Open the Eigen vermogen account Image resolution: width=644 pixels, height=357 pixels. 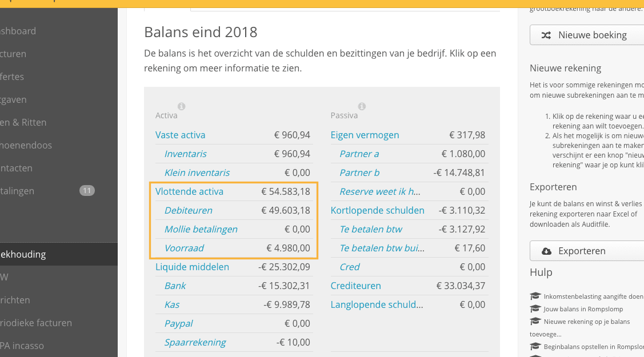coord(365,135)
